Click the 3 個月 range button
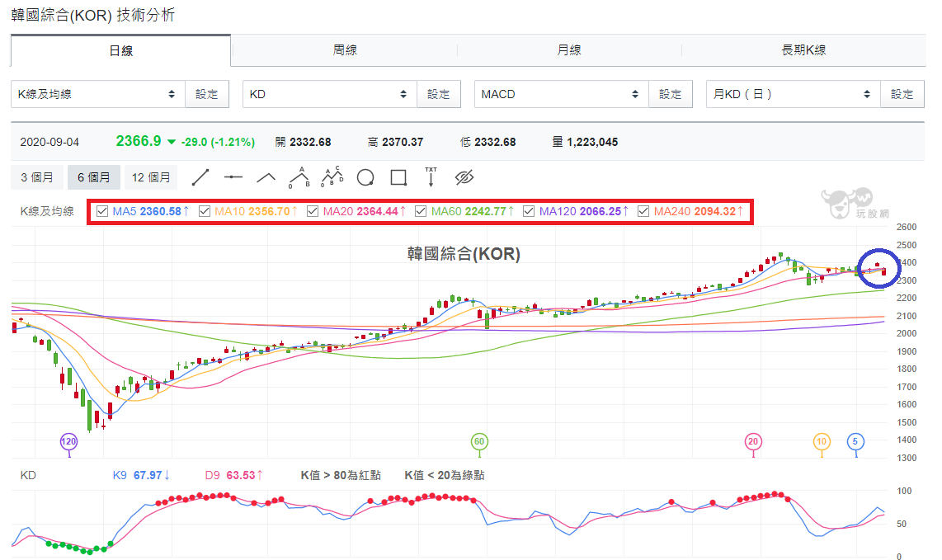 point(36,178)
